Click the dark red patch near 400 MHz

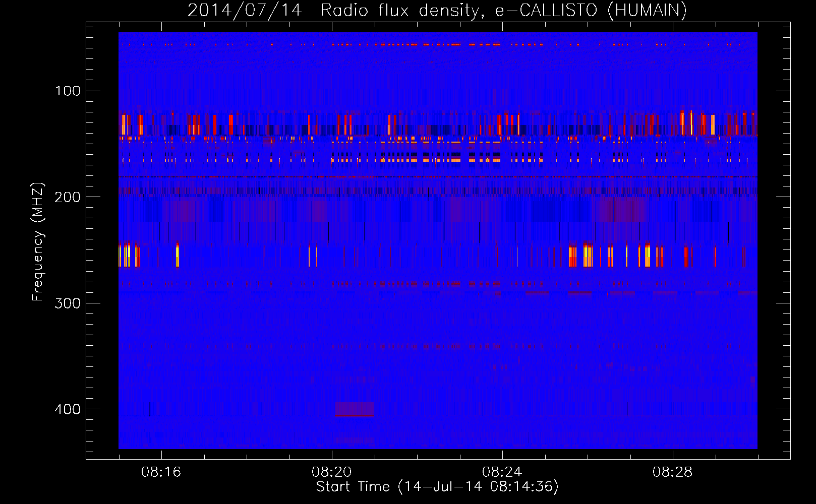(355, 409)
